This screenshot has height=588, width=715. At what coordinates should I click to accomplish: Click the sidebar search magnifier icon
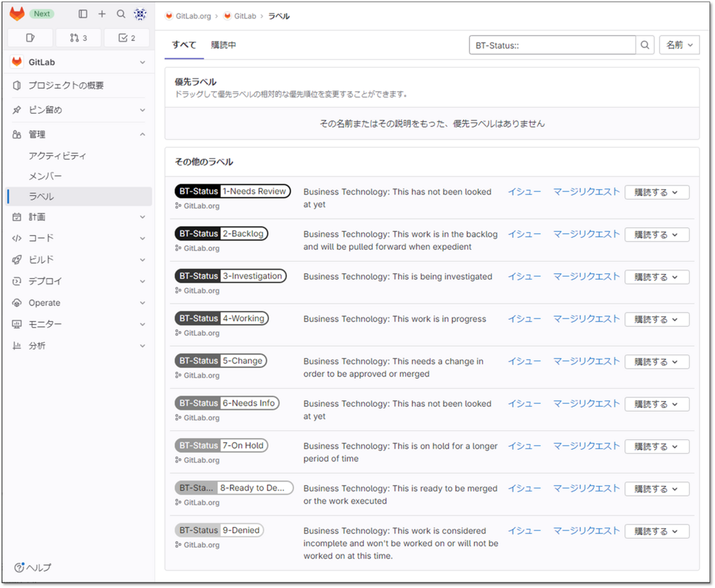tap(121, 14)
